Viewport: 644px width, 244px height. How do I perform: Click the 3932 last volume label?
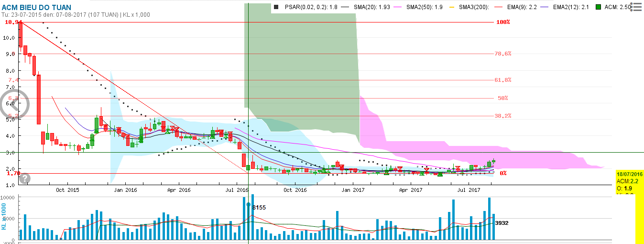click(501, 223)
